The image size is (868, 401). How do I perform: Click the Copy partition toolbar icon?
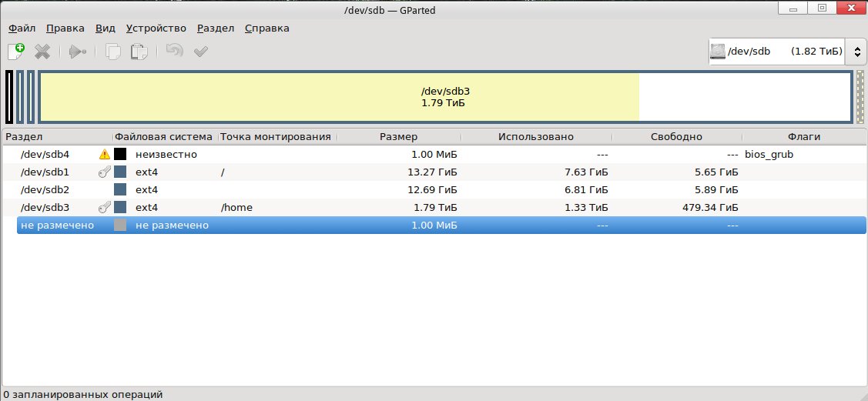click(113, 52)
